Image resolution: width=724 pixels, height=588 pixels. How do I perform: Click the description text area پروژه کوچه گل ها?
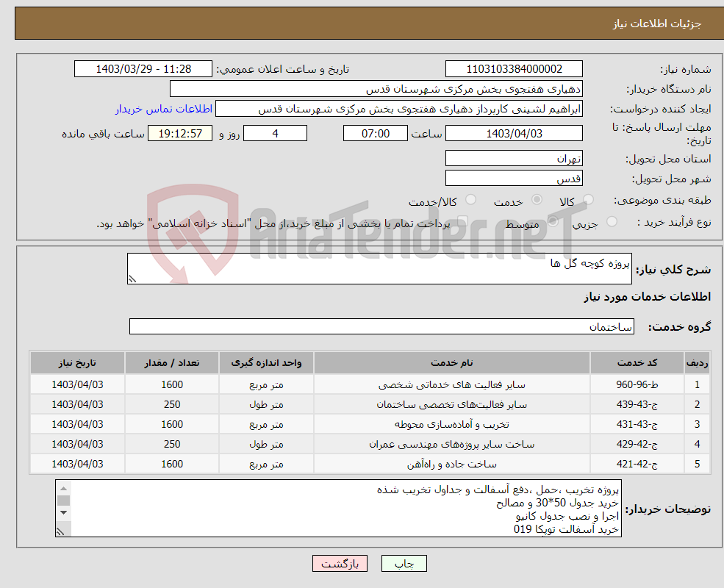tap(379, 268)
